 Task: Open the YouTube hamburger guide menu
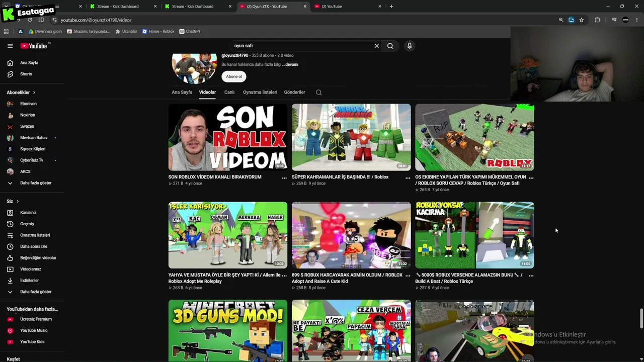pos(10,46)
